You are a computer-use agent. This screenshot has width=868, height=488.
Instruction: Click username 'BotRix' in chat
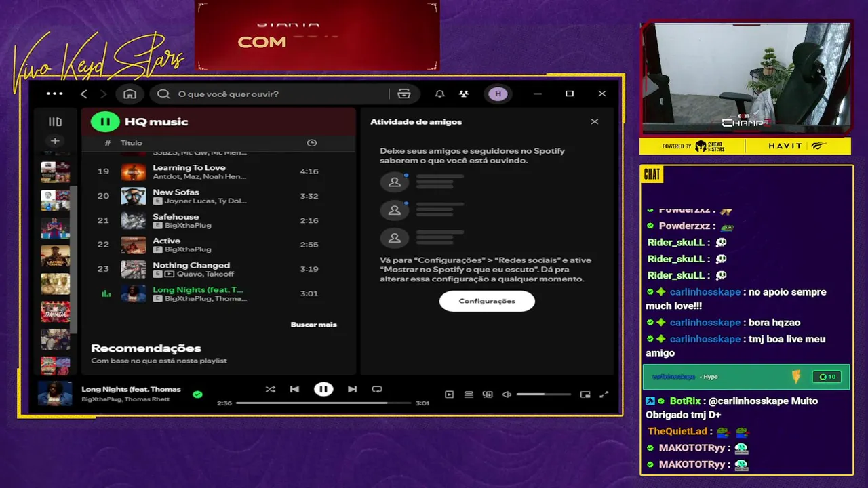[x=686, y=401]
